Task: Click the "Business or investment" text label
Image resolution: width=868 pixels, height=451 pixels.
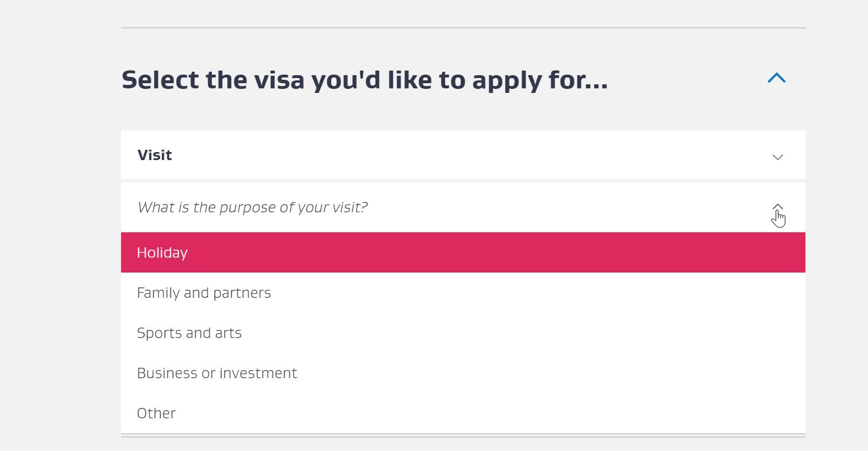Action: point(217,373)
